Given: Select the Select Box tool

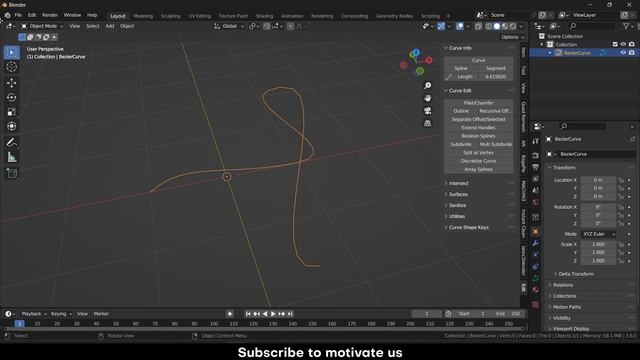Looking at the screenshot, I should (x=11, y=53).
